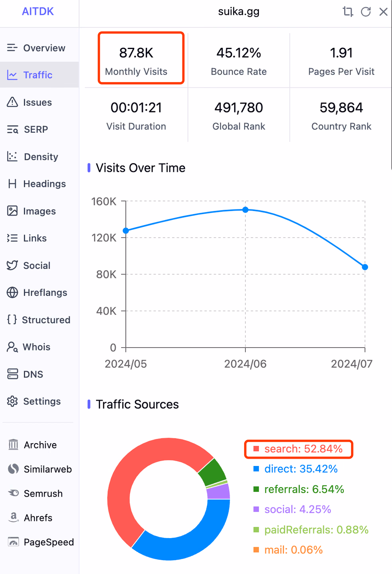Image resolution: width=392 pixels, height=574 pixels.
Task: Open the PageSpeed link
Action: 39,542
